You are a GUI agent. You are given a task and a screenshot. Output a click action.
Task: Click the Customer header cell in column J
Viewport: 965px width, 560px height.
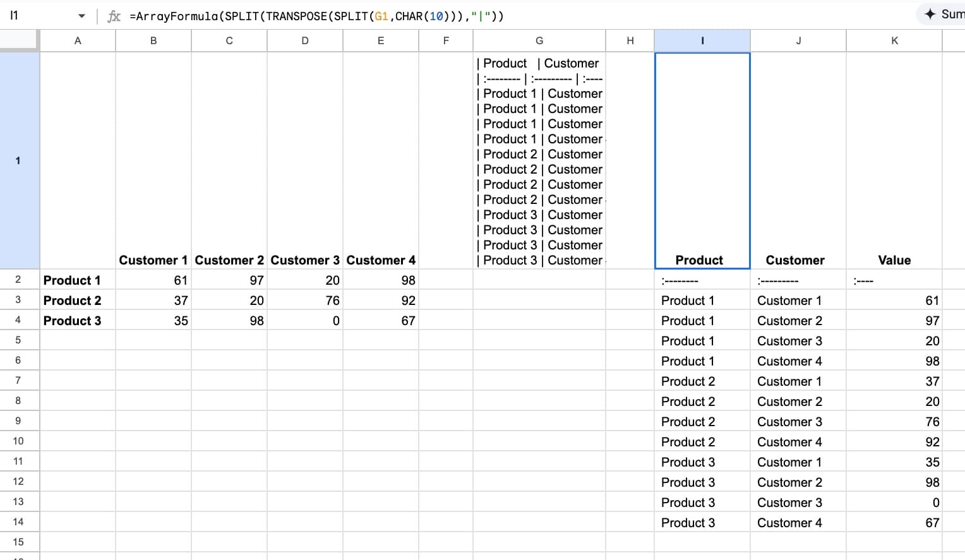798,259
